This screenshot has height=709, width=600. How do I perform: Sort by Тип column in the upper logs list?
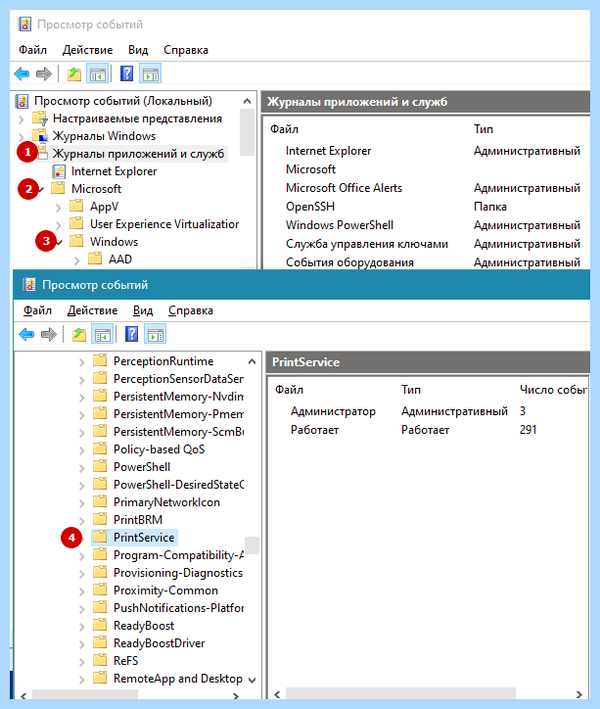click(483, 129)
